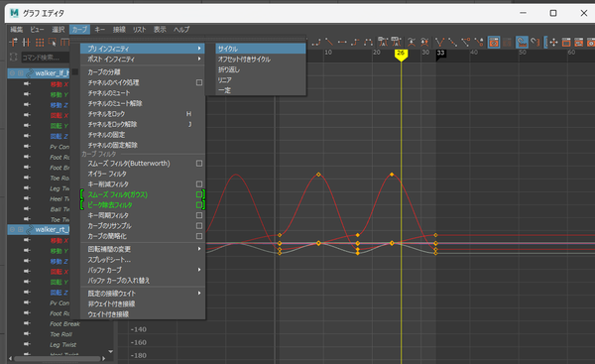Screen dimensions: 595x364
Task: Focus the コマンド検索 search field
Action: coord(46,58)
